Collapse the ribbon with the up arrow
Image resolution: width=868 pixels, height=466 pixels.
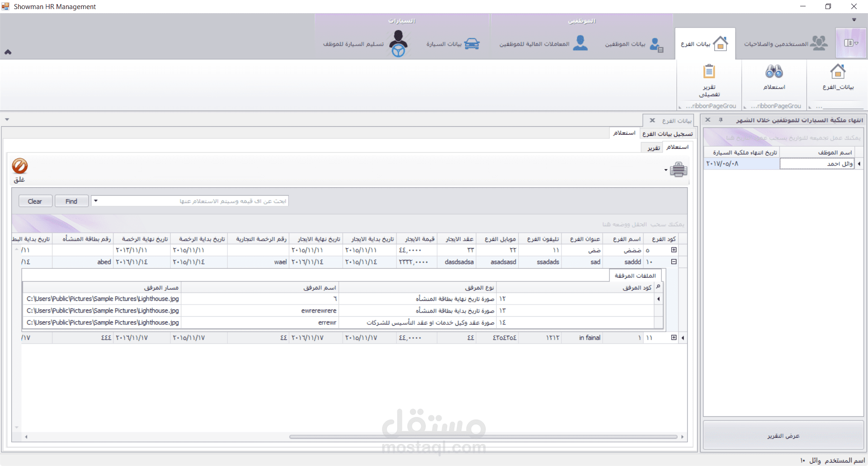pos(8,52)
